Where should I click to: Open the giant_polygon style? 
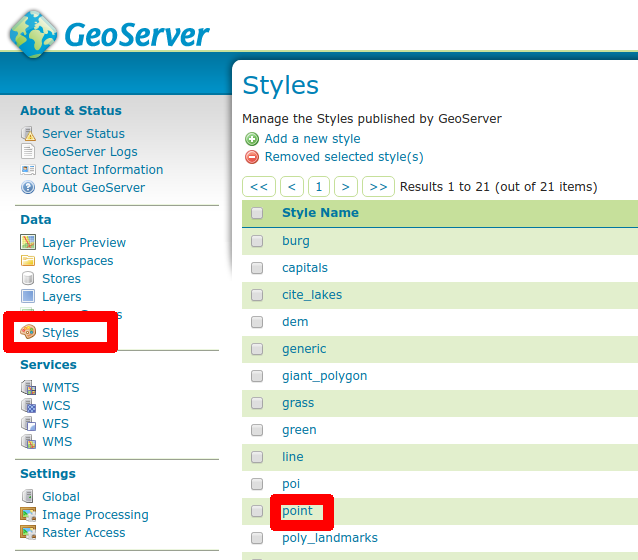tap(325, 376)
